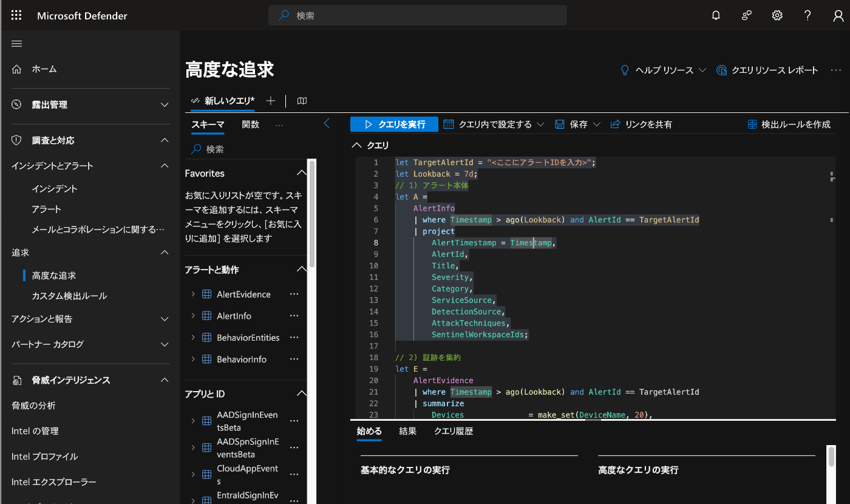Open the book documentation icon beside tabs

[302, 101]
